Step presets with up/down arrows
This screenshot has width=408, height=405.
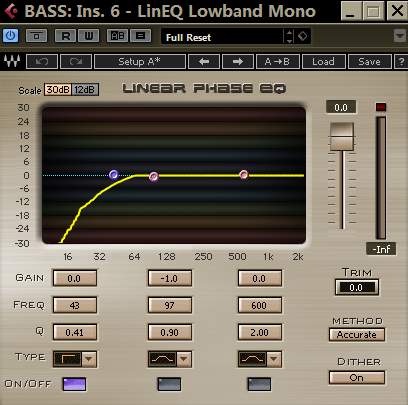[x=289, y=36]
